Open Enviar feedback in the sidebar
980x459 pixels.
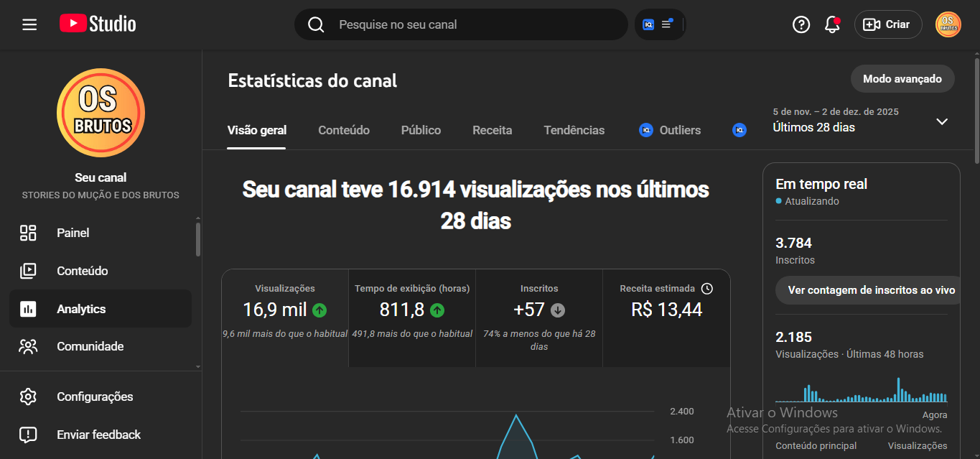click(x=101, y=435)
